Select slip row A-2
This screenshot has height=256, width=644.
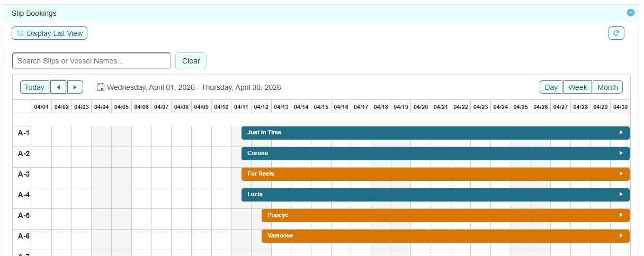[23, 153]
